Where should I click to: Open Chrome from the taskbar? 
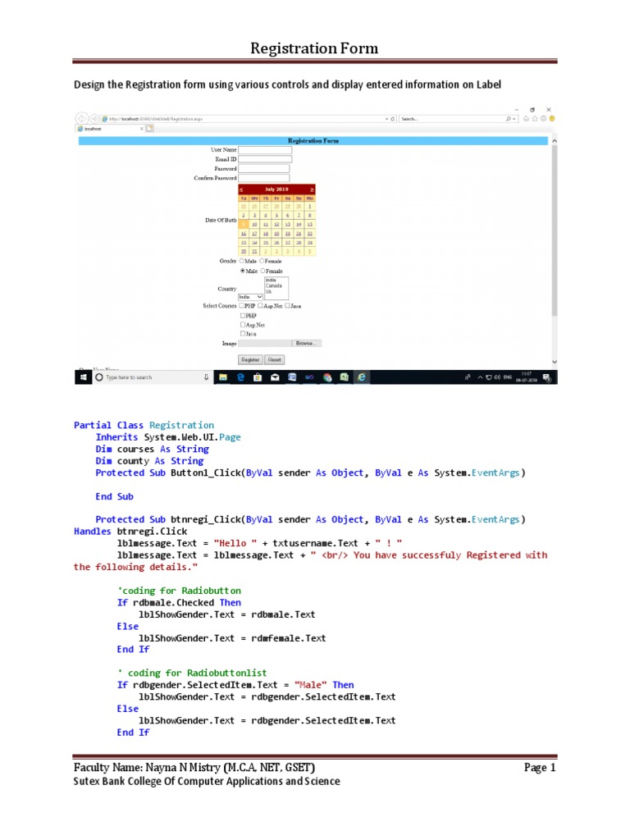[x=327, y=377]
